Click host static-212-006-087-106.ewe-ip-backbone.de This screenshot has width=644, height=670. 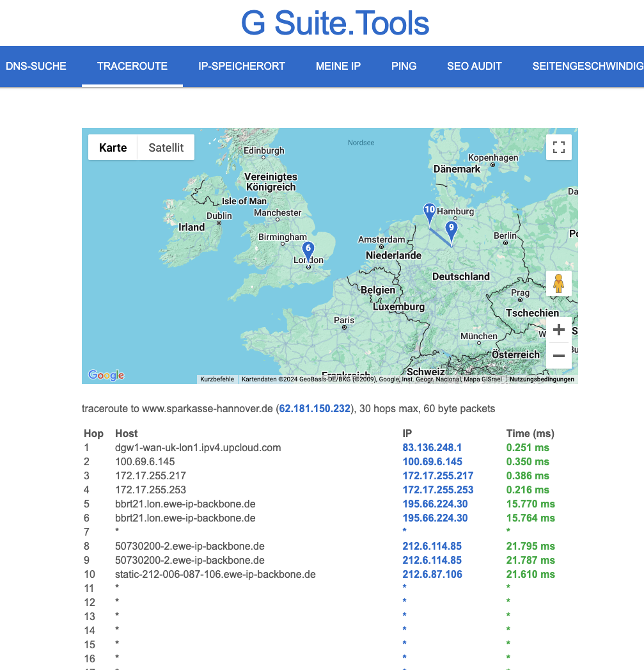[x=216, y=574]
